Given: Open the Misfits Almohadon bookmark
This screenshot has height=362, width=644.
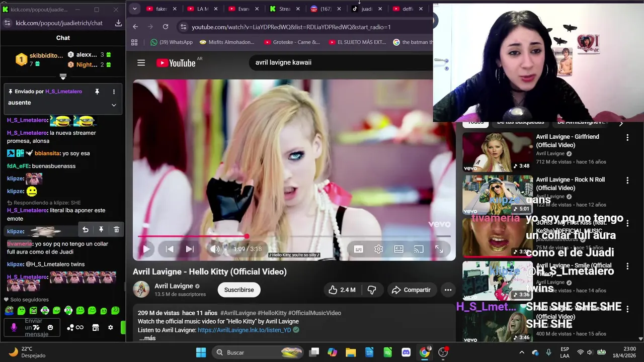Looking at the screenshot, I should tap(227, 42).
